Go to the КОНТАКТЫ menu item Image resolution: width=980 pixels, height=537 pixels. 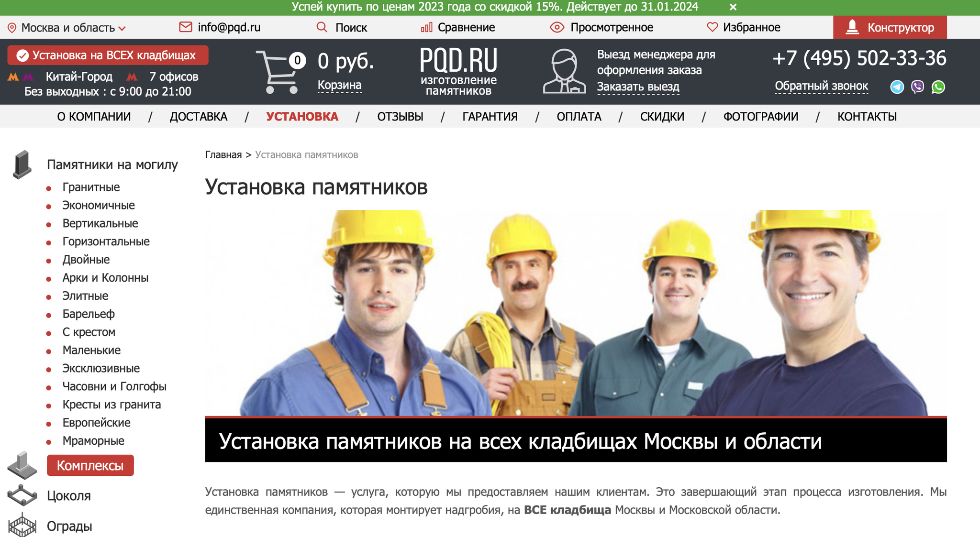pyautogui.click(x=867, y=117)
